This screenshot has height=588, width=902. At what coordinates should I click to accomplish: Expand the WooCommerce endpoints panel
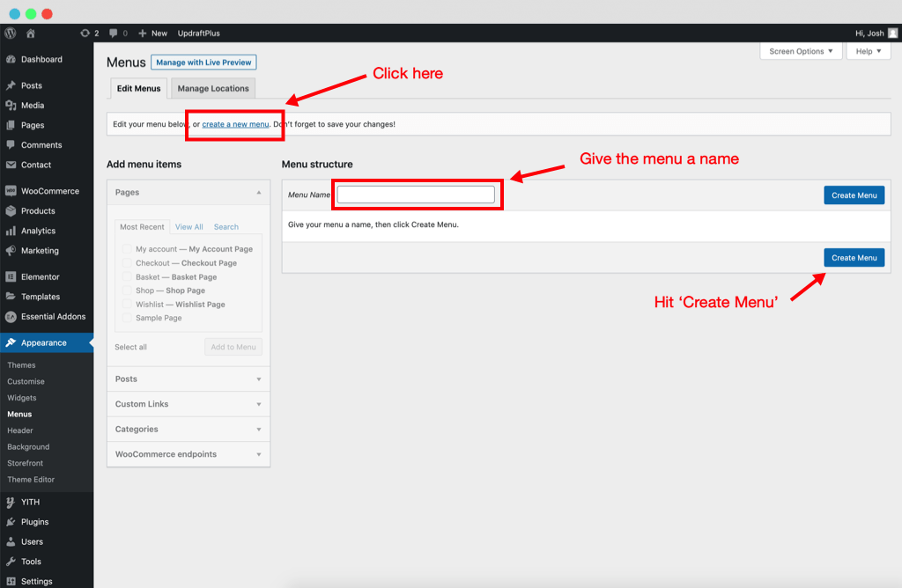pyautogui.click(x=188, y=454)
